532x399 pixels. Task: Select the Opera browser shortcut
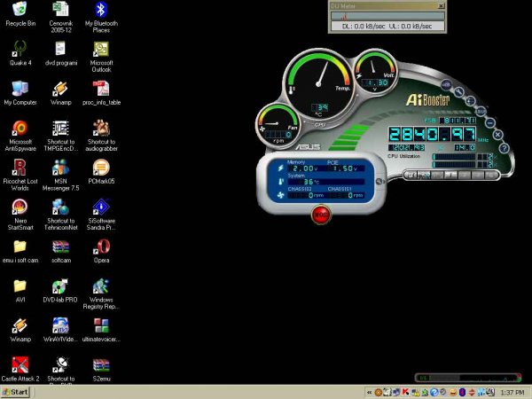pos(101,251)
